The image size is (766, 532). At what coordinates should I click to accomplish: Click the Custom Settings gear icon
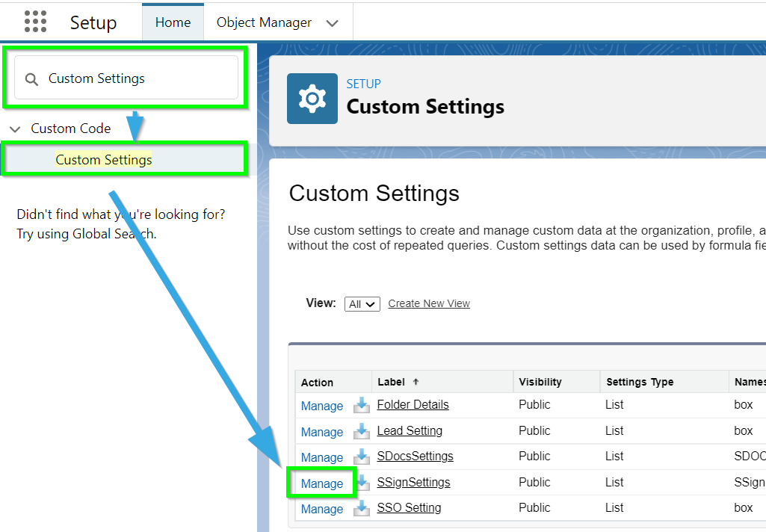click(312, 99)
